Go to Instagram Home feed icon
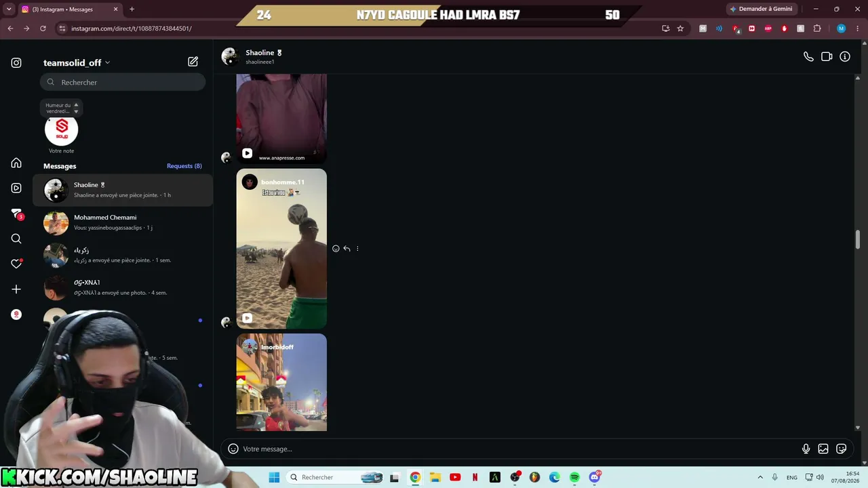 coord(16,163)
